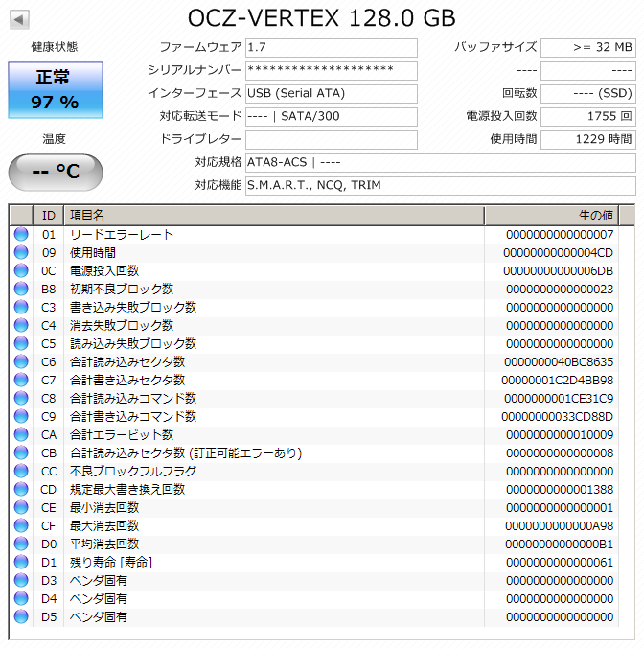Click the ID column header
The width and height of the screenshot is (644, 649).
click(49, 216)
